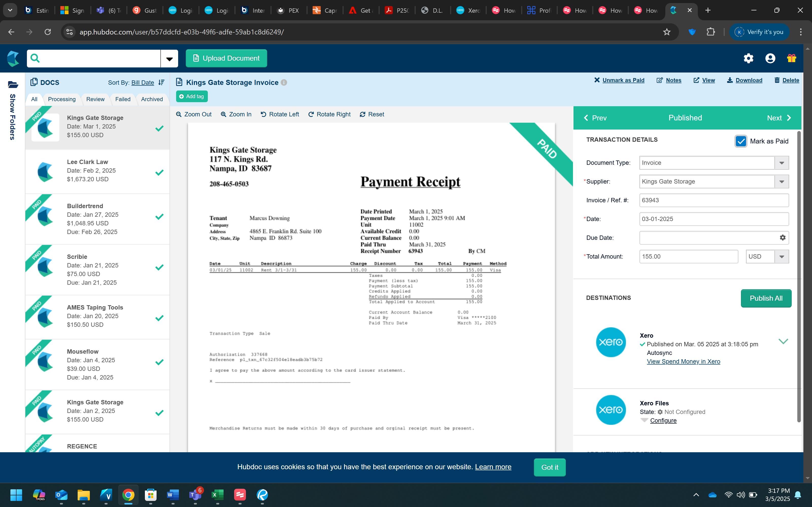Click the sort direction icon

point(161,82)
